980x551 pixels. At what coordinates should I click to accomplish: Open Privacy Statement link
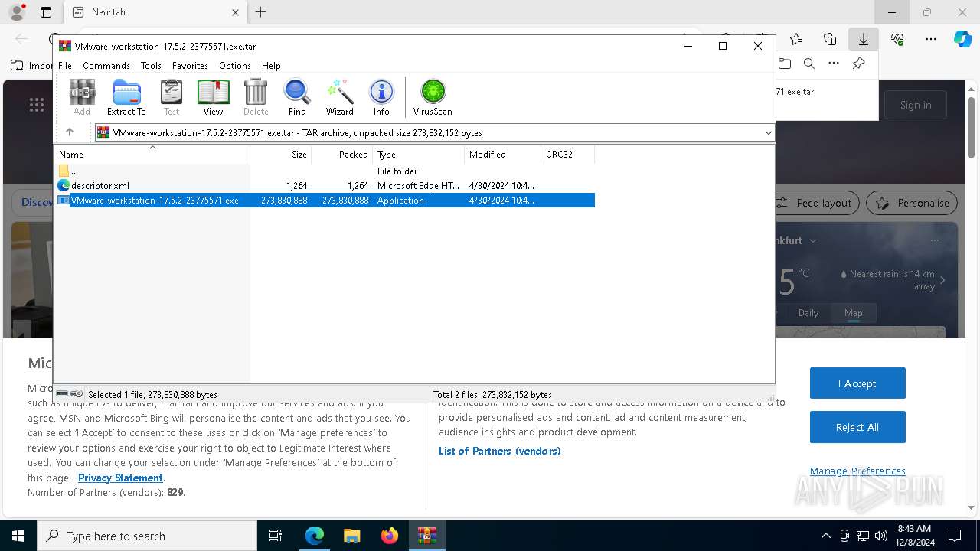(120, 478)
